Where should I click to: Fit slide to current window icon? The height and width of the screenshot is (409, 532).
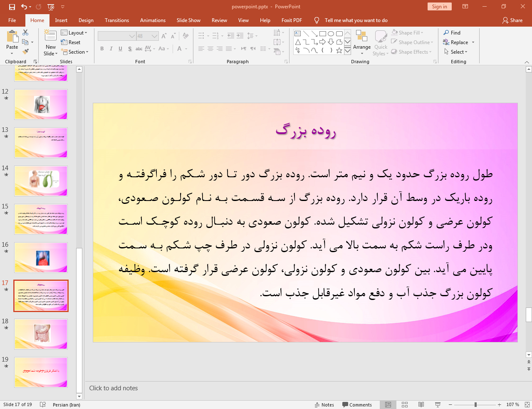[527, 404]
